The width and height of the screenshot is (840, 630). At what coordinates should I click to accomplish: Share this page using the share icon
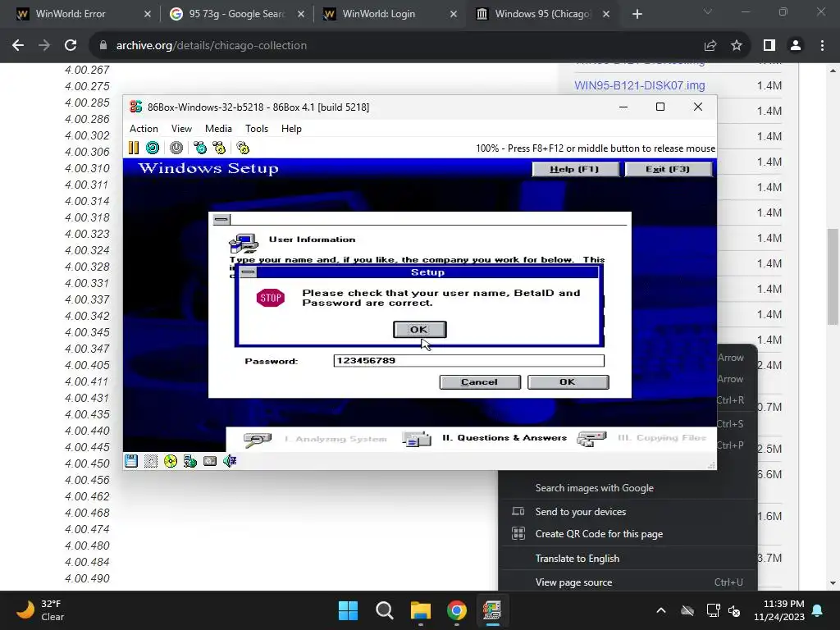click(x=710, y=46)
